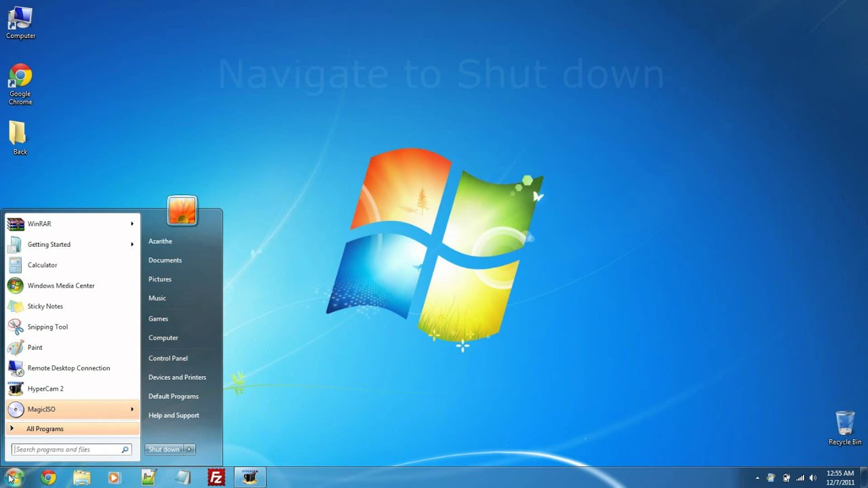Switch to HyperCam in the taskbar

(250, 477)
